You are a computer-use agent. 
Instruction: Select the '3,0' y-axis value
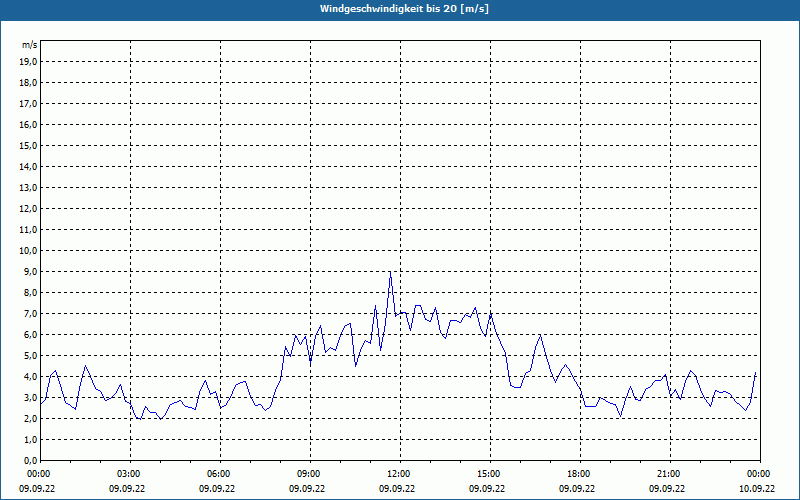click(31, 397)
